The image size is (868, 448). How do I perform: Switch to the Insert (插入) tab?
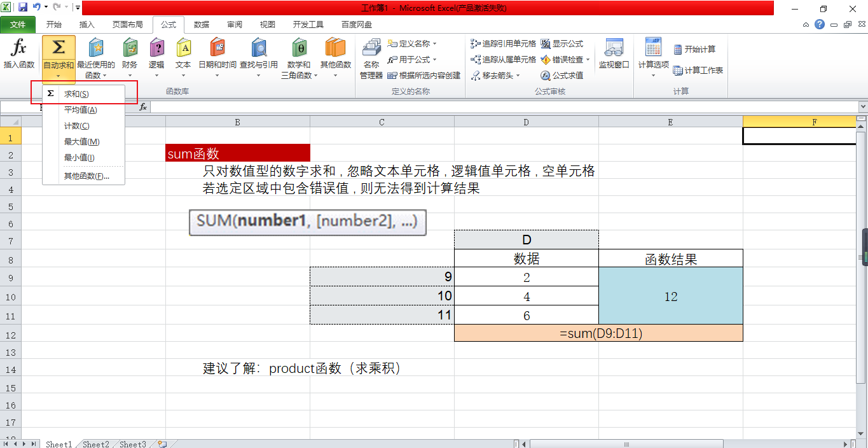(86, 25)
